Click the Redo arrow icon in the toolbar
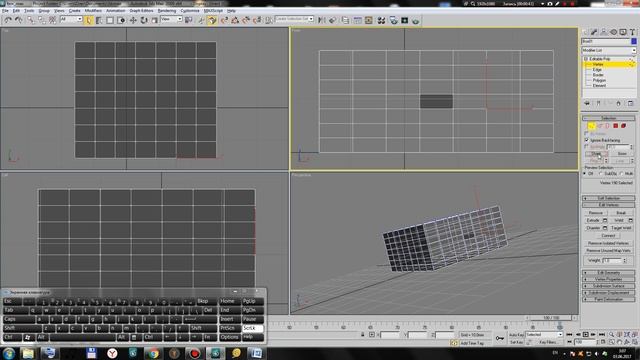The image size is (640, 360). pyautogui.click(x=18, y=20)
